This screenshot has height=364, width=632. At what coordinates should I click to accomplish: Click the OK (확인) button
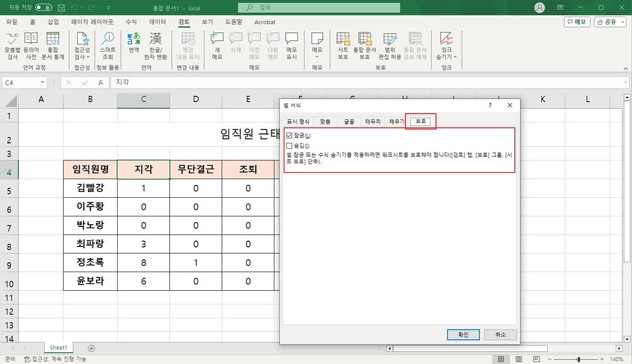pyautogui.click(x=463, y=335)
